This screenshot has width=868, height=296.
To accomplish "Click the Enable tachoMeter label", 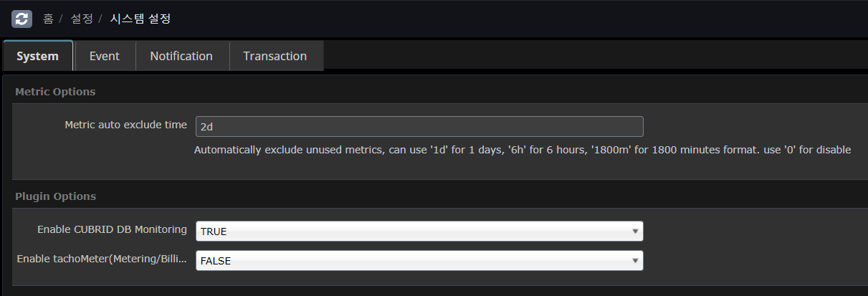I will tap(102, 258).
